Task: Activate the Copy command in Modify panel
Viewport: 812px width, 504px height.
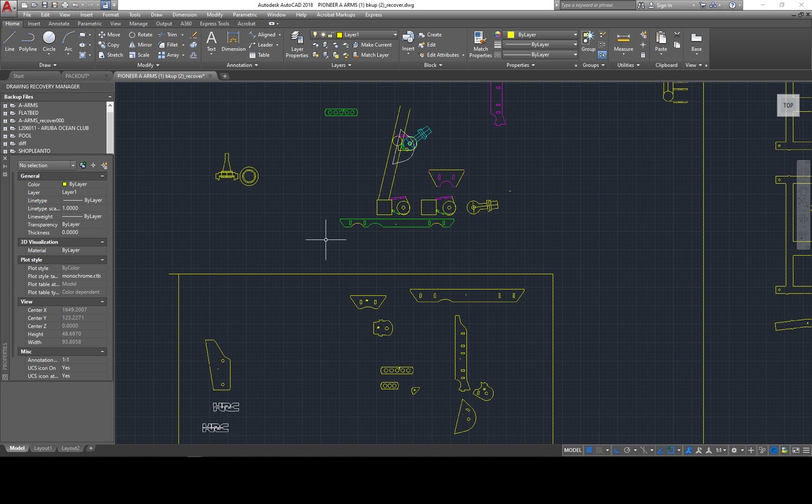Action: 109,45
